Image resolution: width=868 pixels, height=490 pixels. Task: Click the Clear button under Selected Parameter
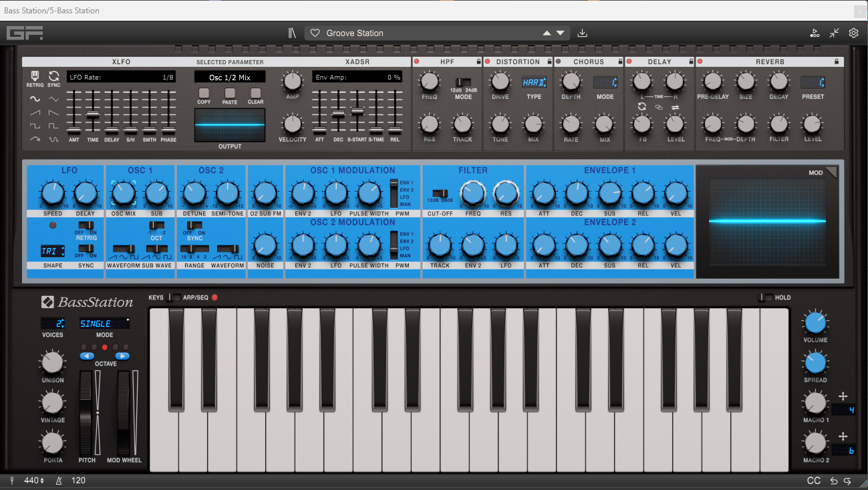[x=256, y=93]
